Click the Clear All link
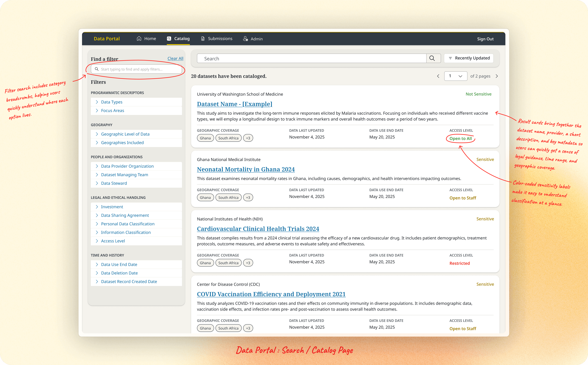588x365 pixels. pyautogui.click(x=175, y=58)
